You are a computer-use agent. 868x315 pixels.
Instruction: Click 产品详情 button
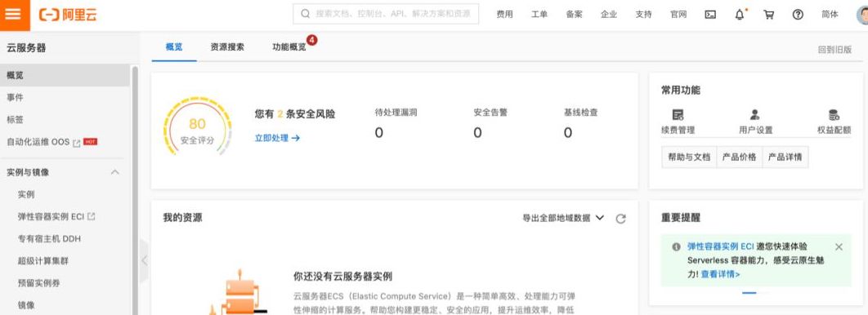(785, 157)
